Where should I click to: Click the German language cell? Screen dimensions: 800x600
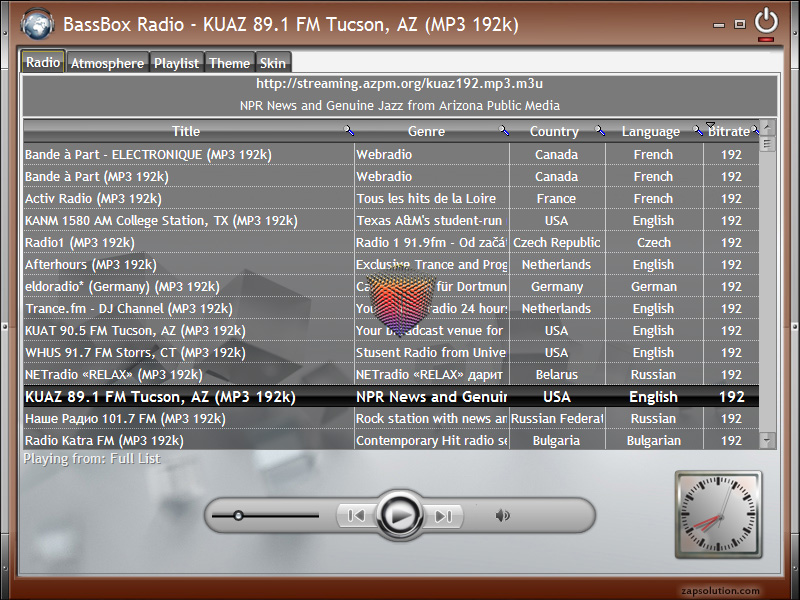pyautogui.click(x=654, y=286)
